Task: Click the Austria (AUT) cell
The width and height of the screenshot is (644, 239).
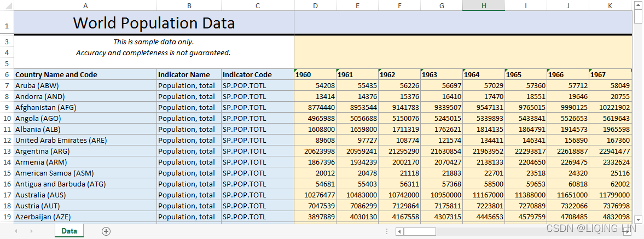Action: click(x=85, y=205)
